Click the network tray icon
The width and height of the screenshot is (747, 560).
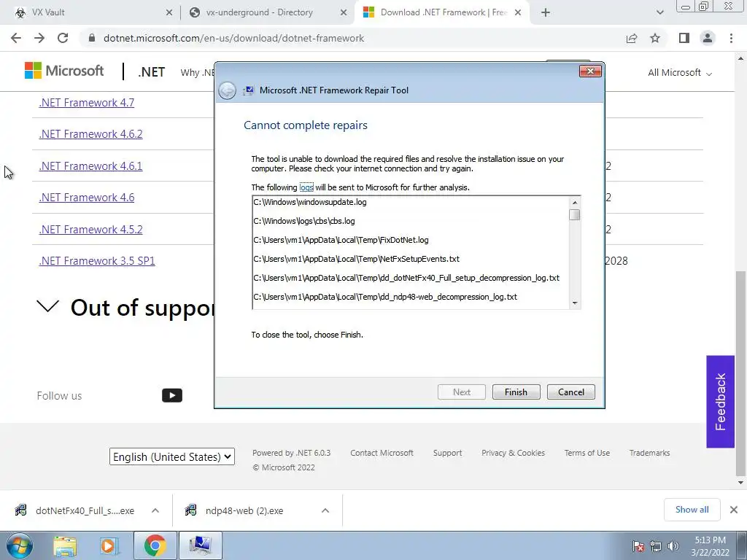[656, 546]
